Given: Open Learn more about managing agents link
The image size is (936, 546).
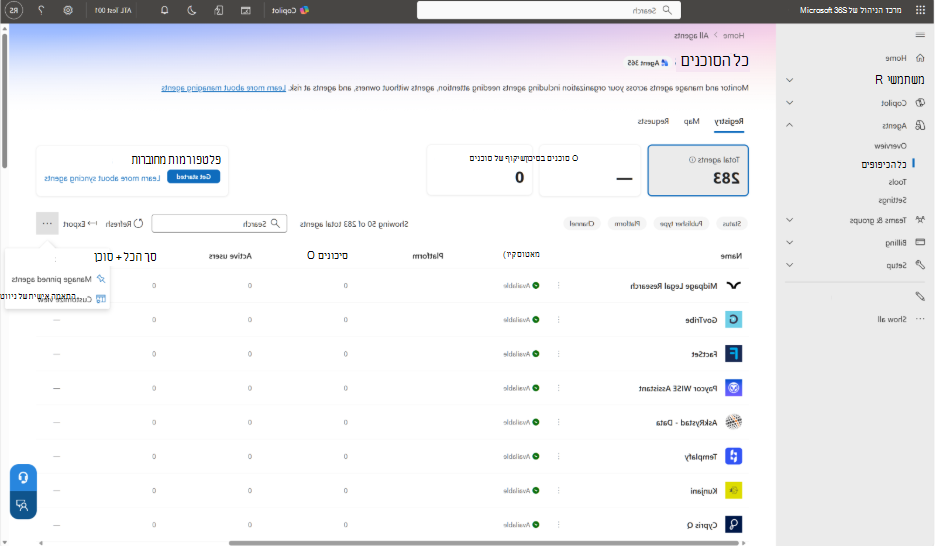Looking at the screenshot, I should 223,88.
